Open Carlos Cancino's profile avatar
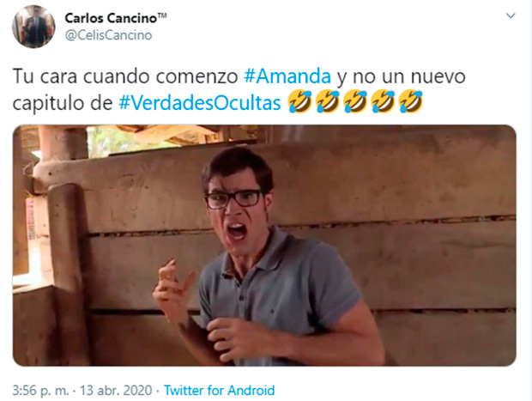Screen dimensions: 532x401 pyautogui.click(x=33, y=27)
